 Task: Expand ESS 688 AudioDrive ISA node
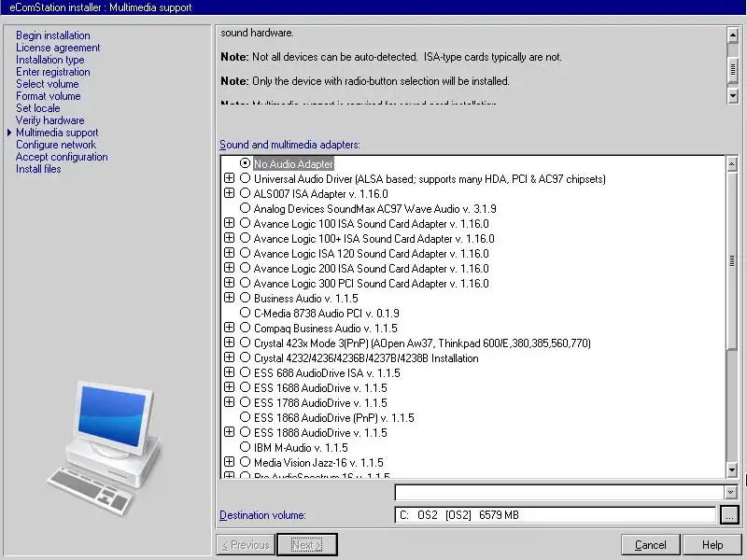[x=229, y=372]
